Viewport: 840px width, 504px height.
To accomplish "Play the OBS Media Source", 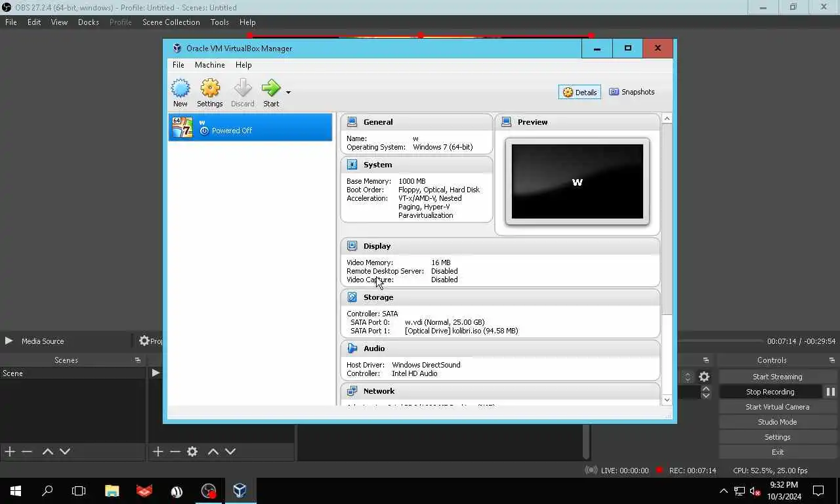I will (x=9, y=341).
